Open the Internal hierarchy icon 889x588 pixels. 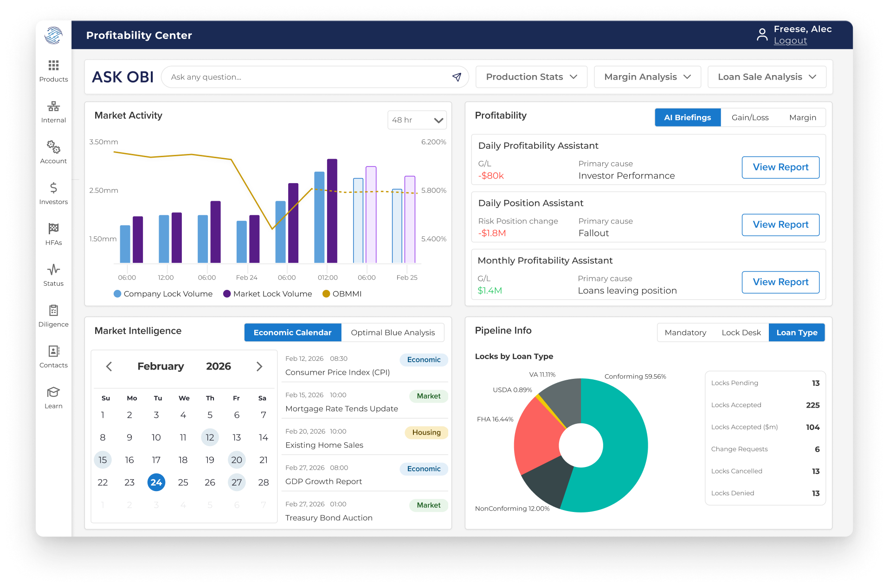click(53, 106)
